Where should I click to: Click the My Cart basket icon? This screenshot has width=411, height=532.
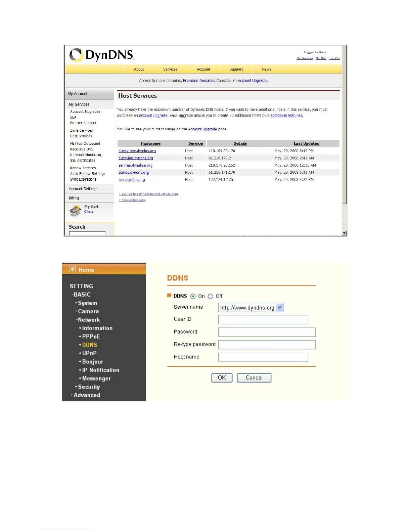75,211
